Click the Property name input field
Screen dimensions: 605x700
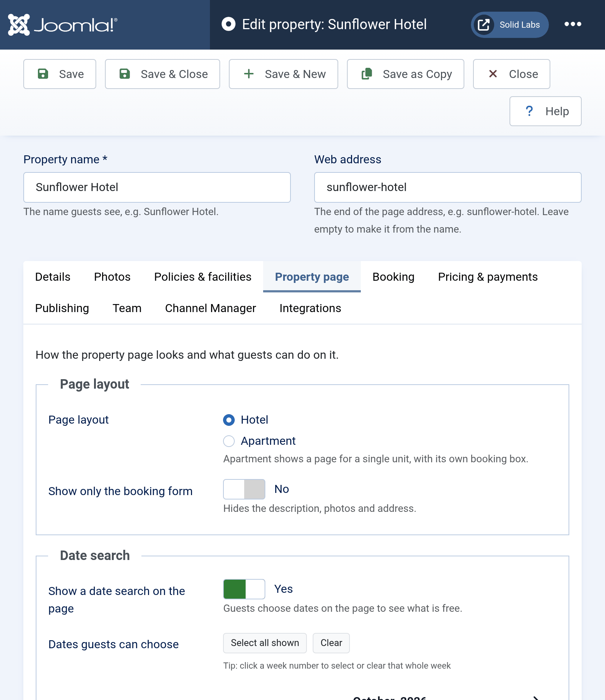pos(157,187)
